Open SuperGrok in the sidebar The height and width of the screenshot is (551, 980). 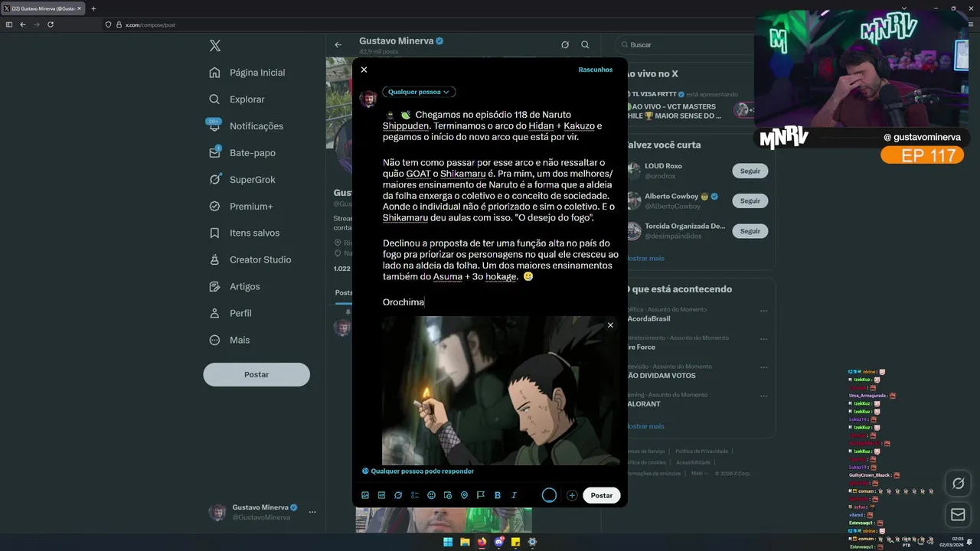tap(242, 180)
